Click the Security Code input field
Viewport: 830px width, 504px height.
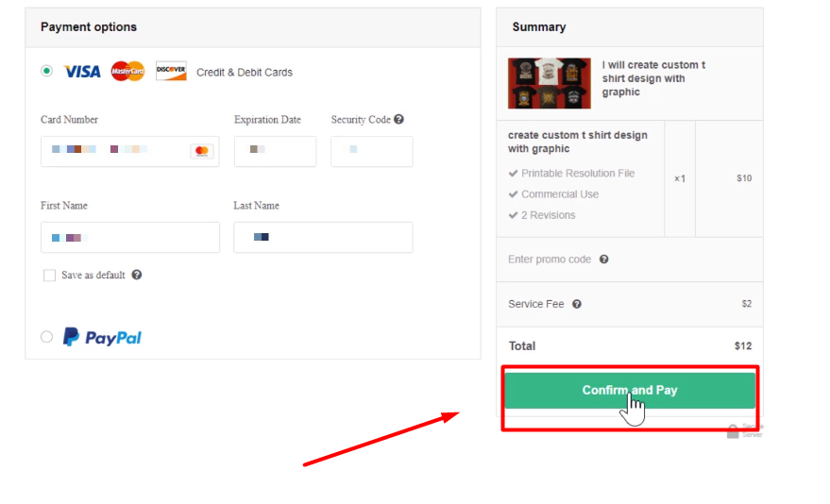click(371, 151)
